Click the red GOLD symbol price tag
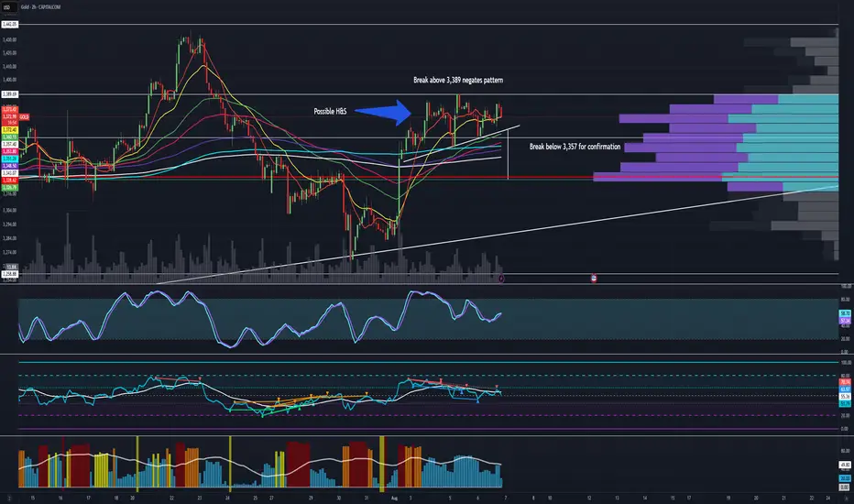The width and height of the screenshot is (854, 504). 24,117
